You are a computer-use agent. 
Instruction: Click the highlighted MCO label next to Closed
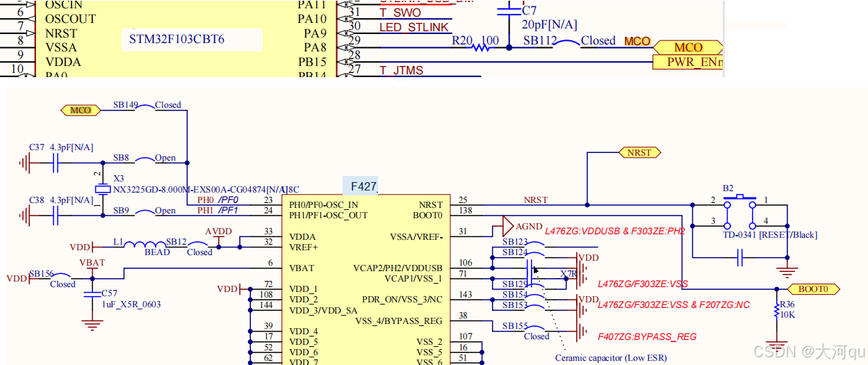[637, 41]
